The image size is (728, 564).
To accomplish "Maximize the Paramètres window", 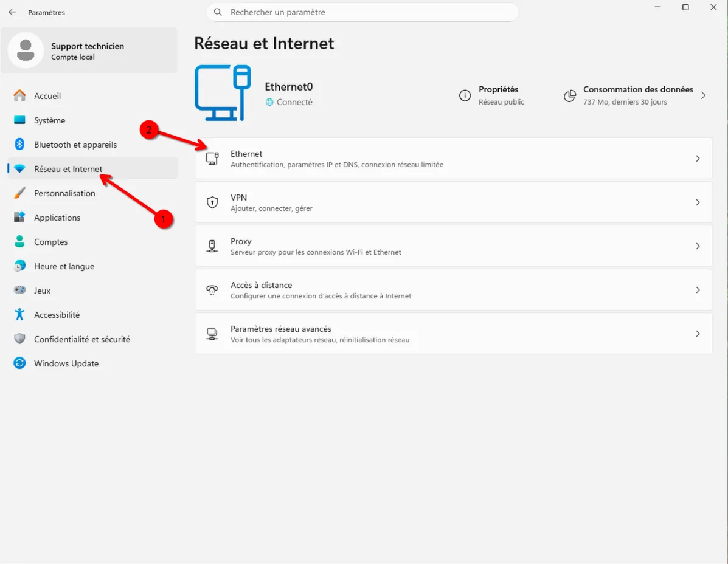I will (x=685, y=7).
